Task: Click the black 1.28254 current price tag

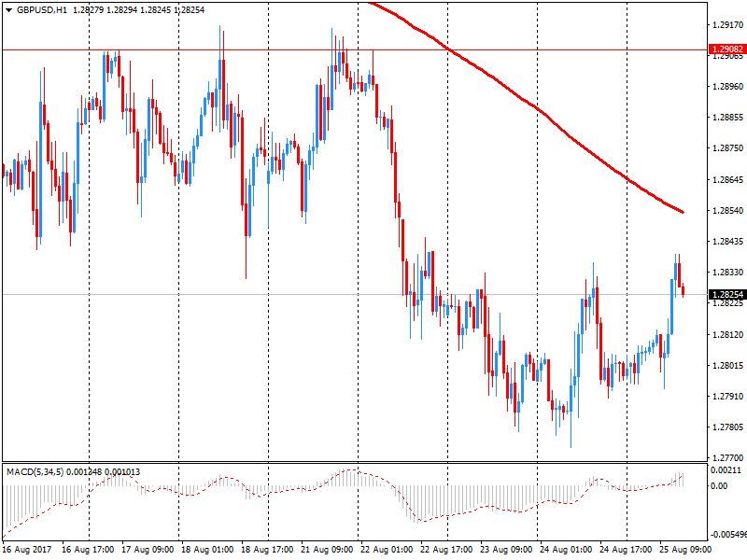Action: click(x=727, y=294)
